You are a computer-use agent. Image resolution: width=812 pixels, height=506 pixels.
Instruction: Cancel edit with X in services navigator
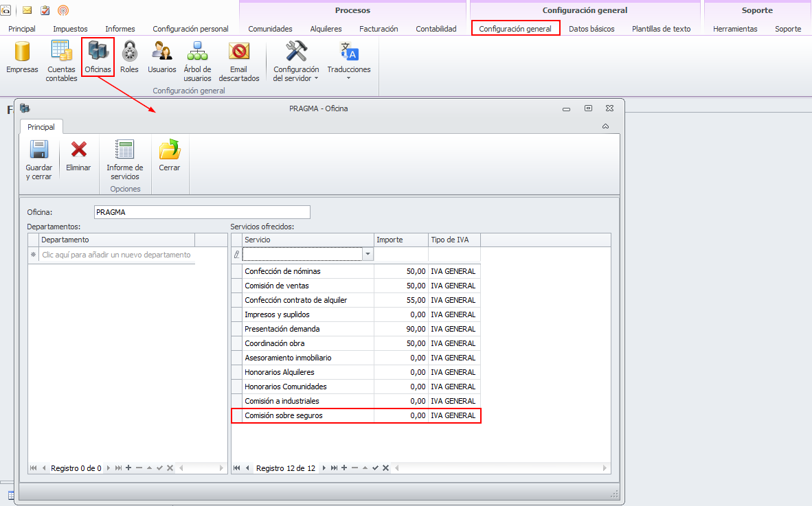[x=386, y=468]
